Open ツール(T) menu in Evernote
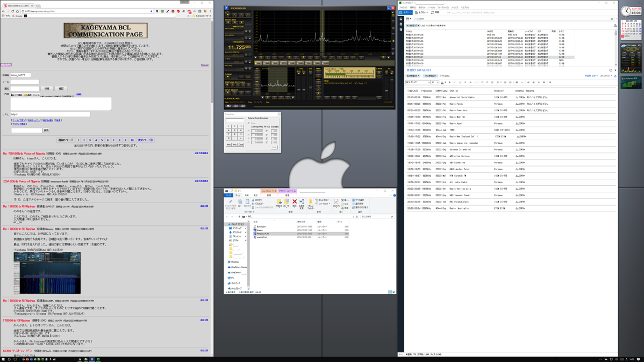Viewport: 644px width, 362px height. pos(455,8)
